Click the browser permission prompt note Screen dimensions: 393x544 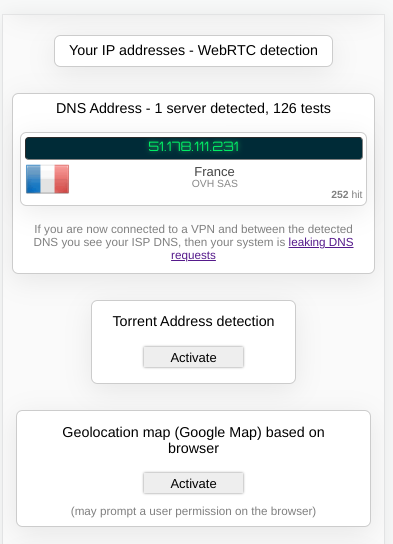coord(193,511)
